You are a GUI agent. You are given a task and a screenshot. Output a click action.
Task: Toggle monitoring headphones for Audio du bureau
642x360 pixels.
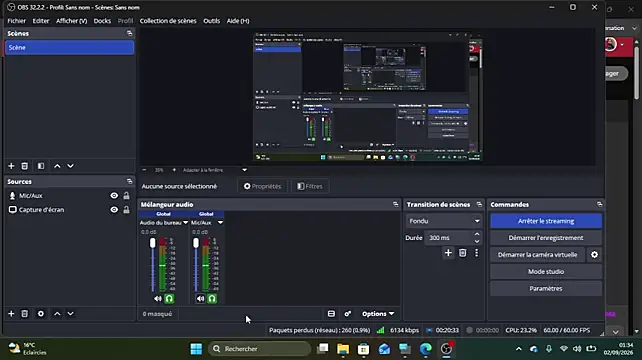coord(169,299)
